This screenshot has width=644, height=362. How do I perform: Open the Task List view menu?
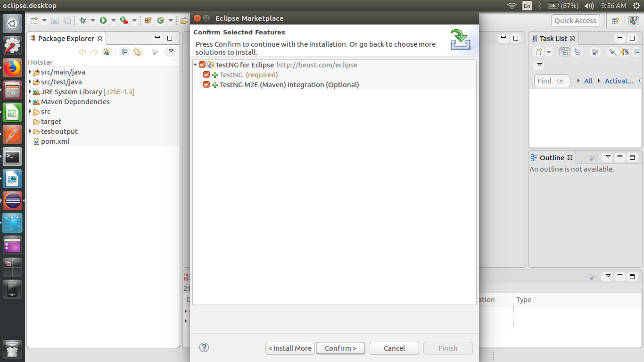(538, 65)
